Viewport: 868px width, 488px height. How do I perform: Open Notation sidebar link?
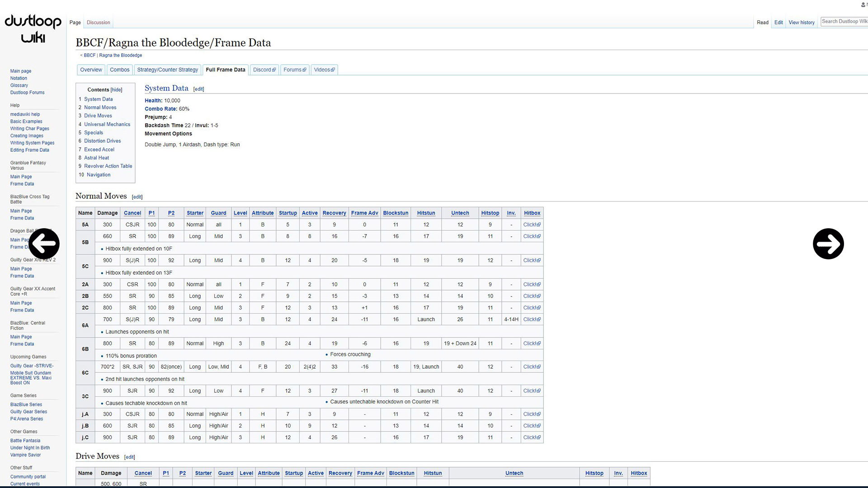click(19, 78)
